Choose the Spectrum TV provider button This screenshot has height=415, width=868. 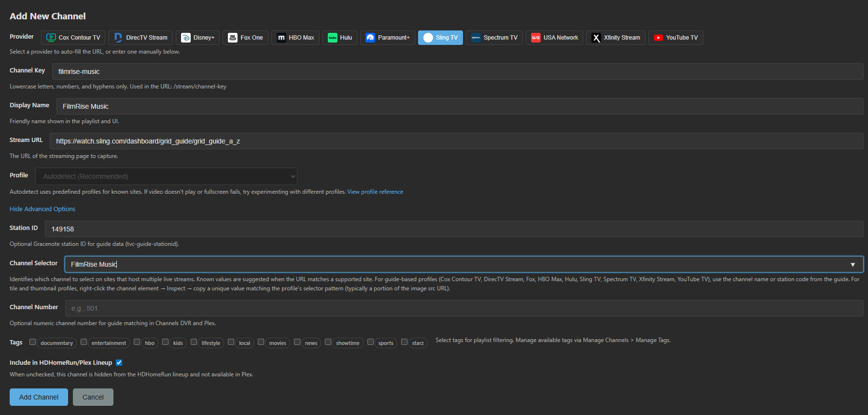click(494, 38)
